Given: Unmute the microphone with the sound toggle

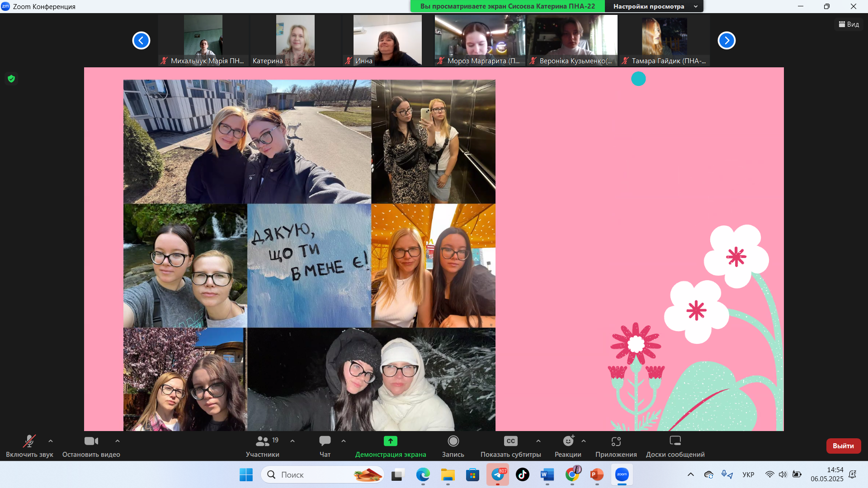Looking at the screenshot, I should pyautogui.click(x=29, y=441).
